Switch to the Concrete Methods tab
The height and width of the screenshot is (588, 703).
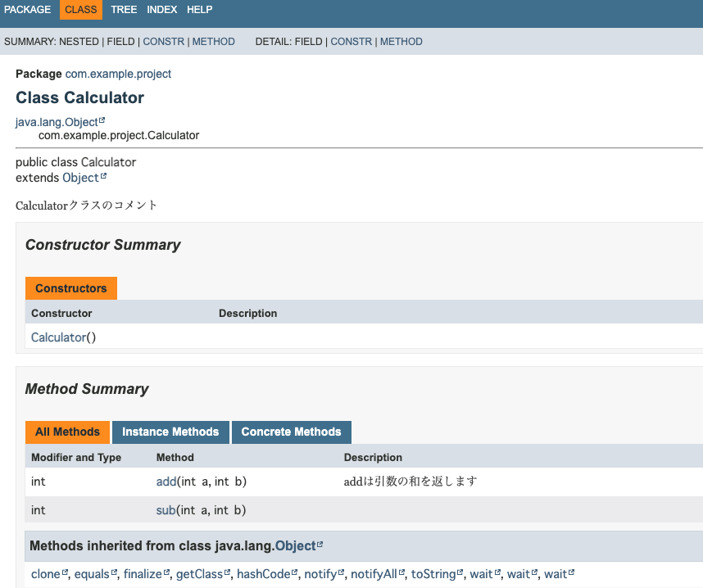291,432
